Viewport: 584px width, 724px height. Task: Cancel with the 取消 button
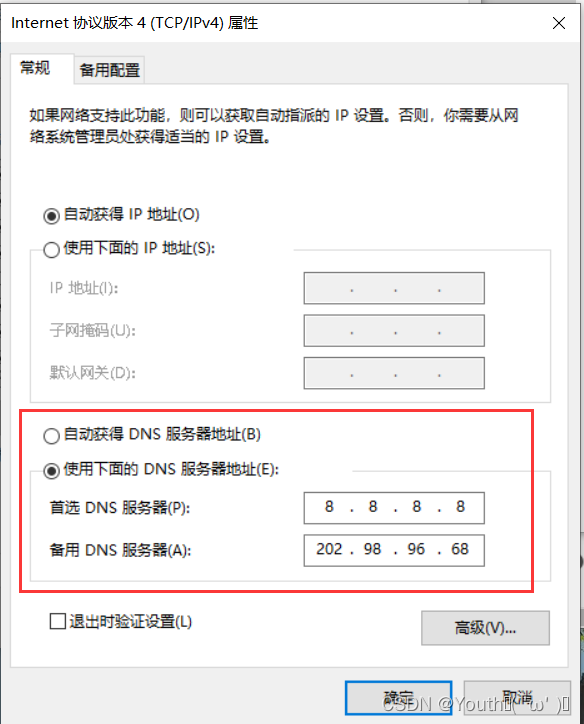(517, 698)
